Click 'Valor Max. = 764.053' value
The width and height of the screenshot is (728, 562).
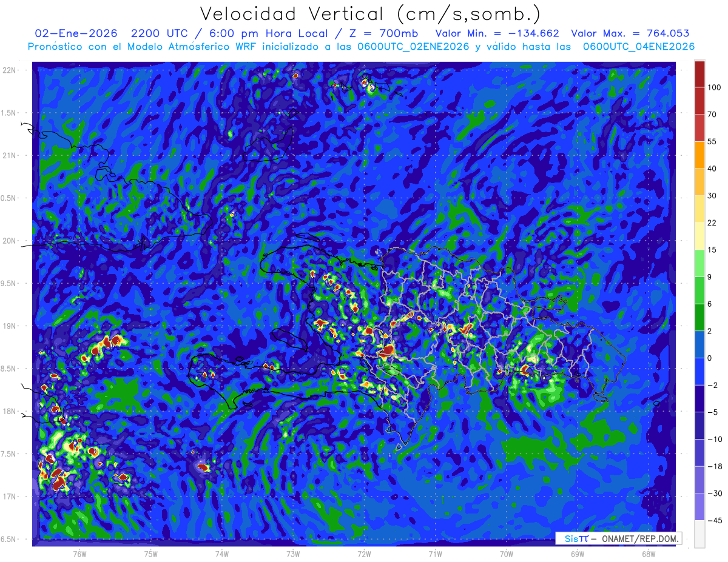630,33
